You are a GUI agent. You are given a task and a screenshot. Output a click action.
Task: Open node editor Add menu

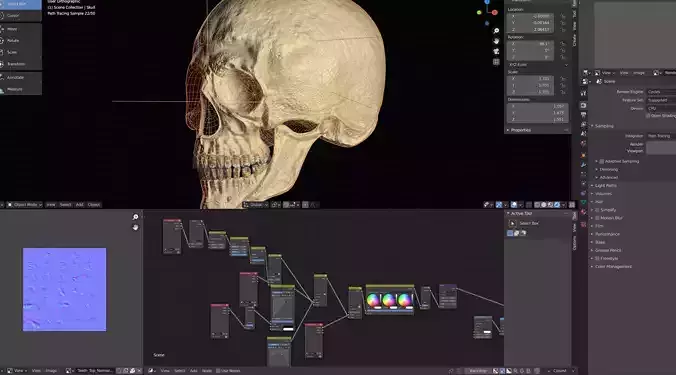(194, 371)
